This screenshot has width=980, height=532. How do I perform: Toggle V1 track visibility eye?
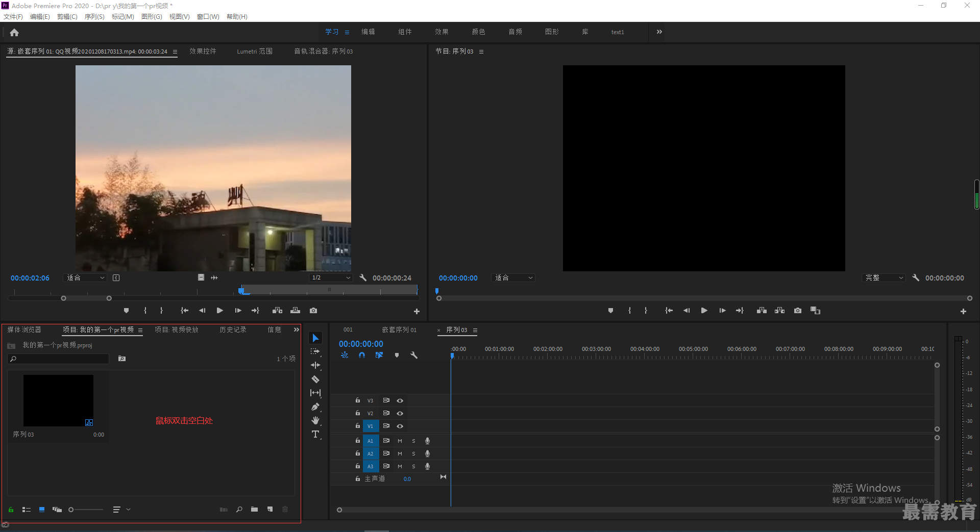400,426
